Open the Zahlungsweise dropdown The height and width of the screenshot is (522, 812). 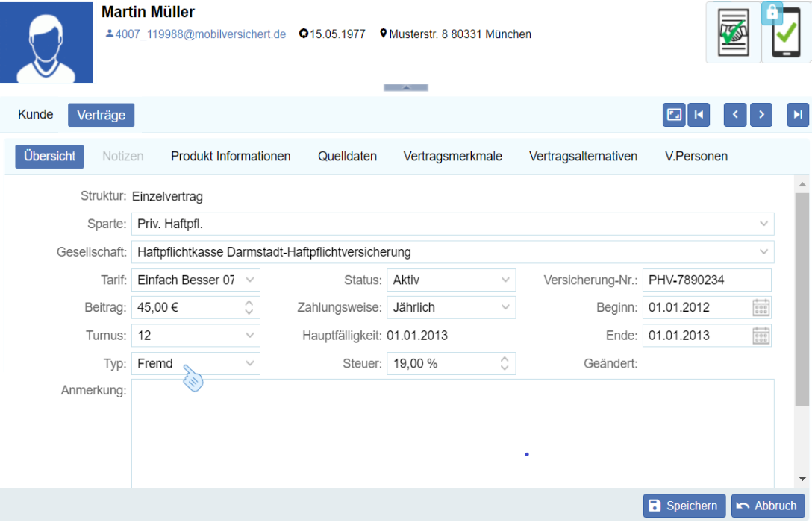tap(505, 307)
